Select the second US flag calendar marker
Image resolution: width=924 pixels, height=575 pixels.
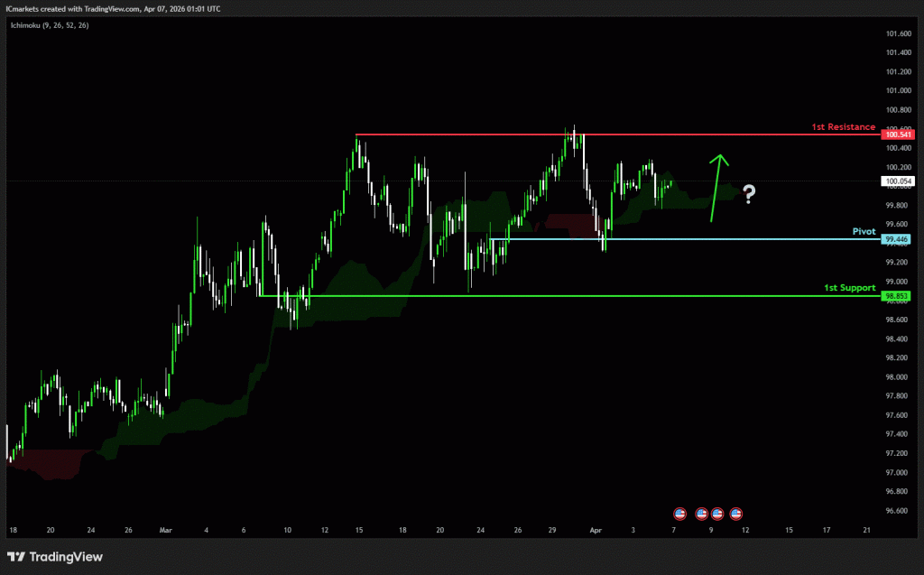point(702,513)
